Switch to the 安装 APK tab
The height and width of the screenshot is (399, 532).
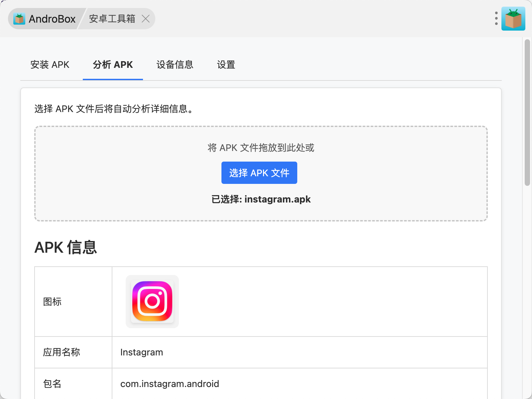(50, 65)
